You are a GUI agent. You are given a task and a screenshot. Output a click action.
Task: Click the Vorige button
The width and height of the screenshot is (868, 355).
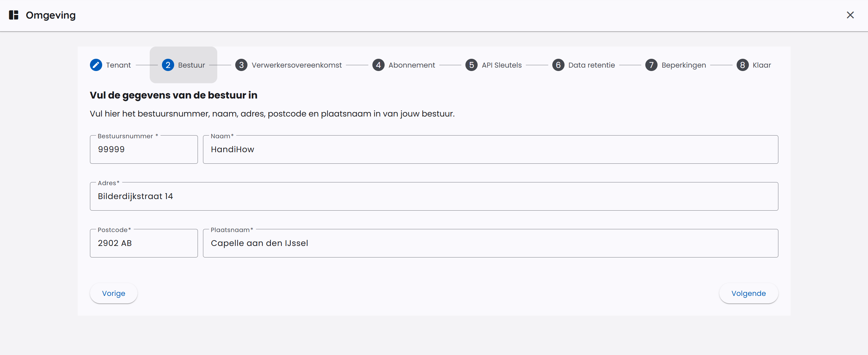[x=114, y=293]
